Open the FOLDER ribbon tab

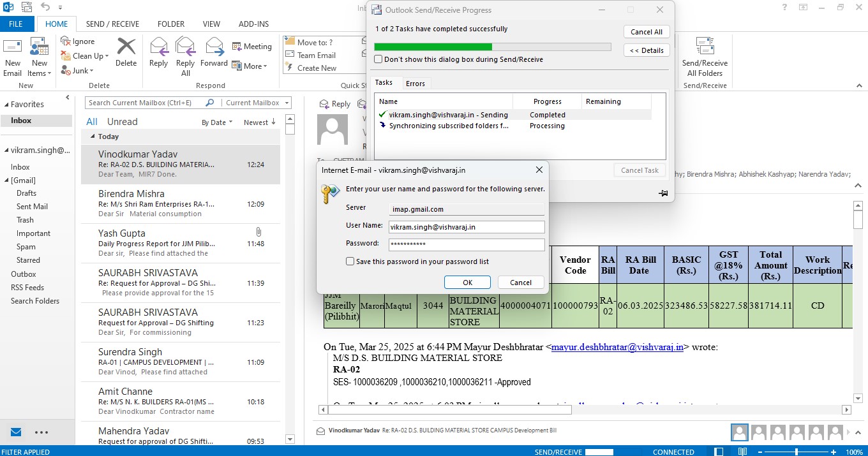(x=170, y=24)
